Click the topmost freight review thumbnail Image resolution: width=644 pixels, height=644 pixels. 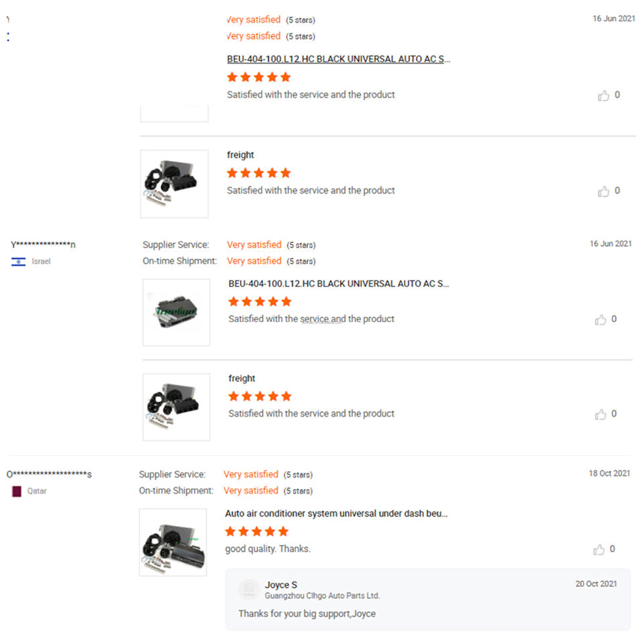(x=174, y=184)
